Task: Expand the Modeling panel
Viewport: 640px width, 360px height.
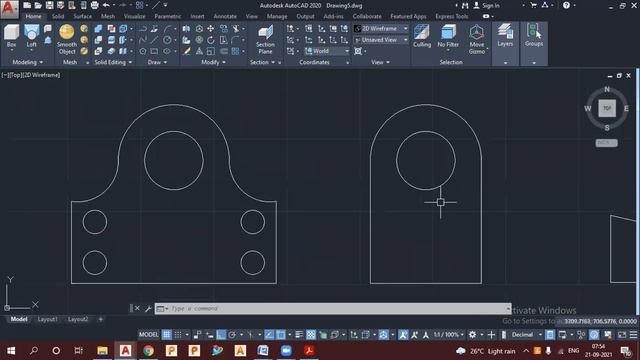Action: coord(28,62)
